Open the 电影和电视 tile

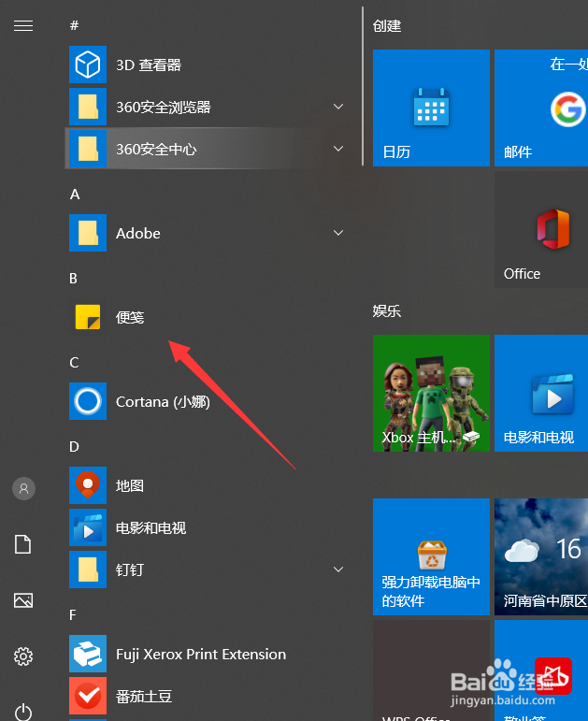541,393
